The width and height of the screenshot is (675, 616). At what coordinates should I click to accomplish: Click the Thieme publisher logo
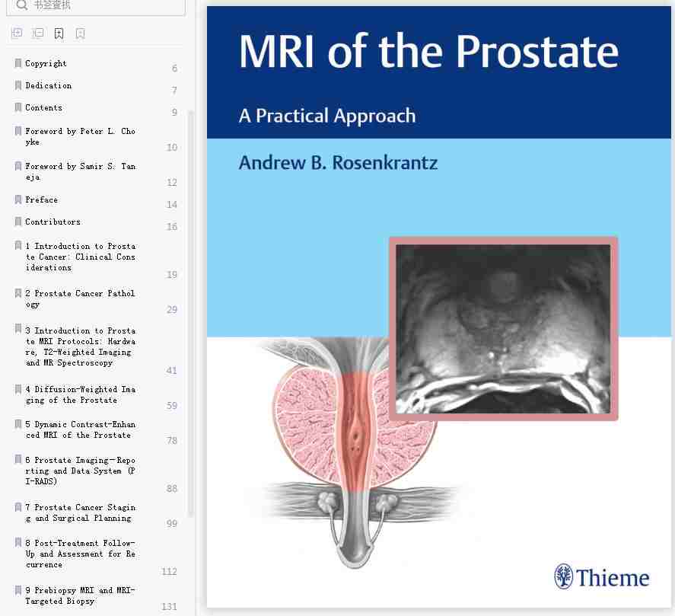[601, 576]
